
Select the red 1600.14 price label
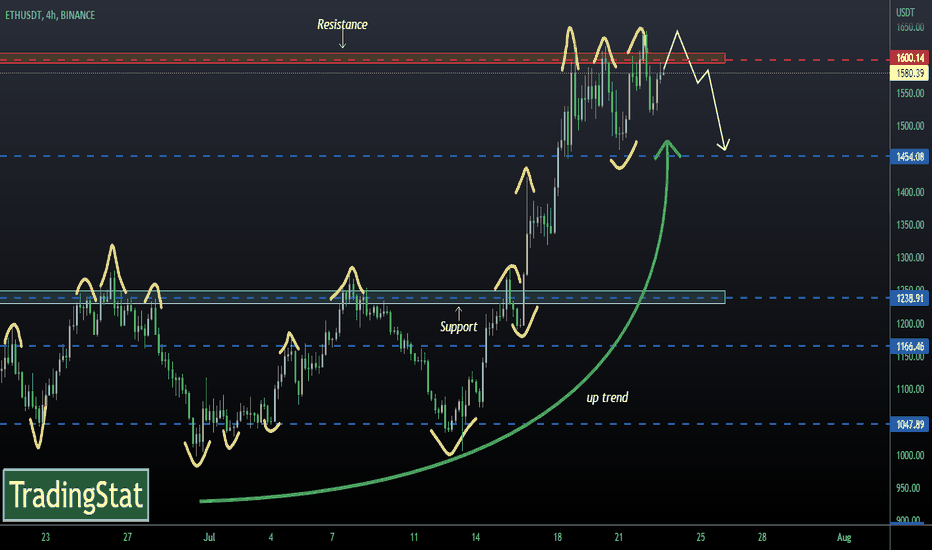coord(909,58)
